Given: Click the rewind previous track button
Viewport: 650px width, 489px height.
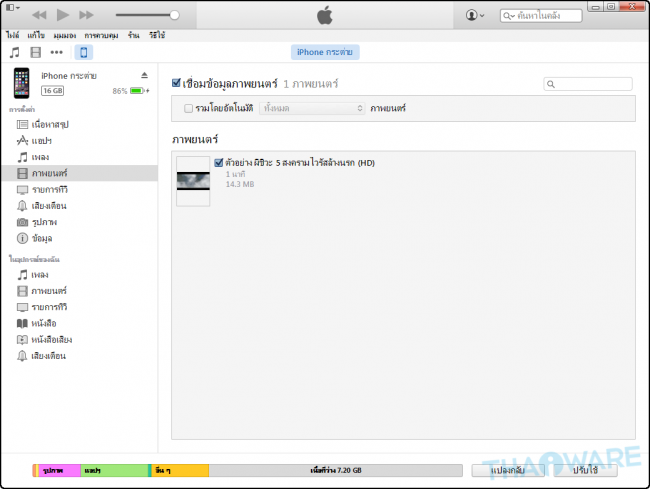Looking at the screenshot, I should [39, 15].
